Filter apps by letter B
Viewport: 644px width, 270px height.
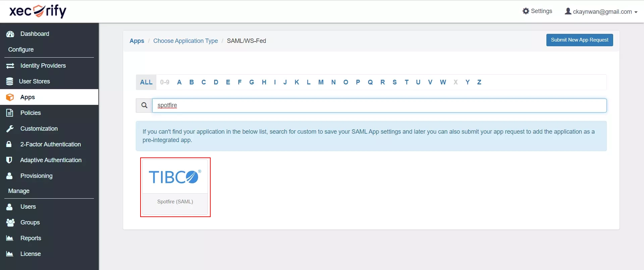pos(192,82)
